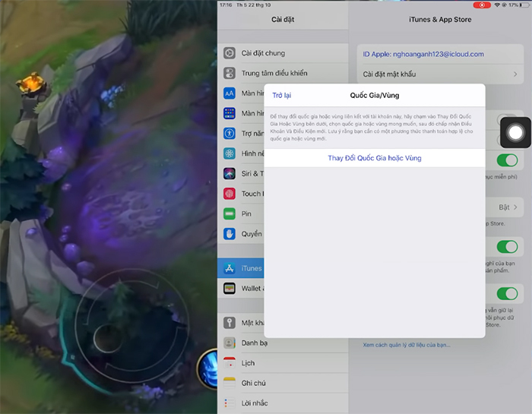Image resolution: width=532 pixels, height=414 pixels.
Task: Tap Trở lại to go back
Action: tap(282, 95)
